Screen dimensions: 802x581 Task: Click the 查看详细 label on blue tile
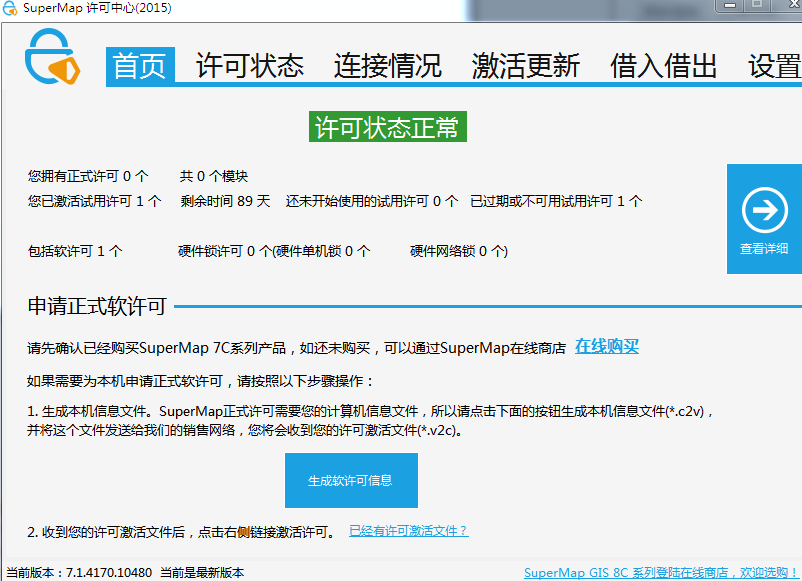click(764, 249)
